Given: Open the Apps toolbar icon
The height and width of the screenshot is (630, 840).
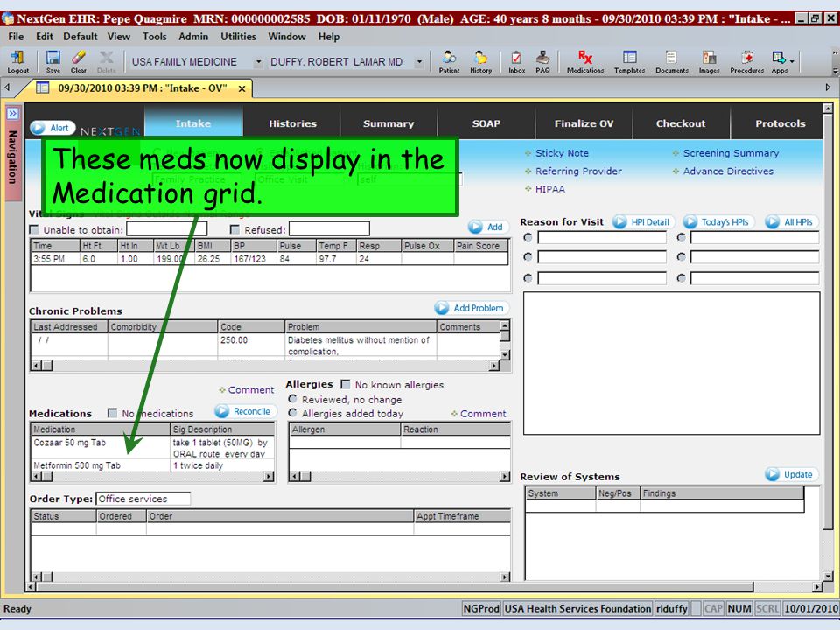Looking at the screenshot, I should click(x=779, y=61).
